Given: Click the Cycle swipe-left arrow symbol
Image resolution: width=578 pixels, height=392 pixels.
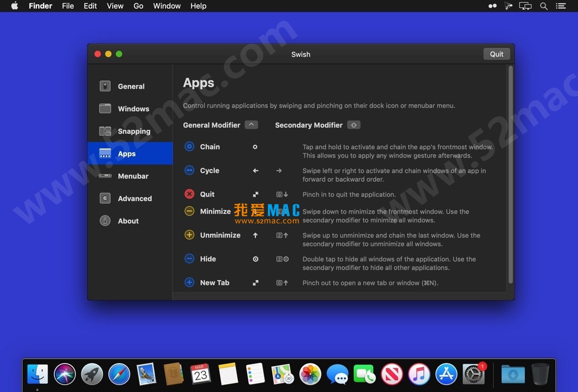Looking at the screenshot, I should [x=256, y=171].
